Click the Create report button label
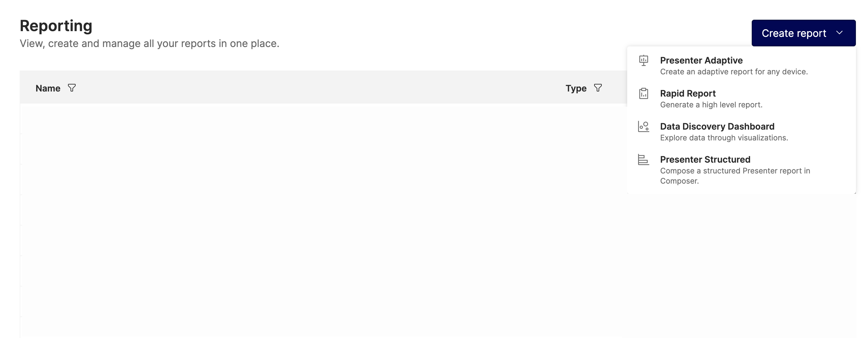 tap(794, 33)
